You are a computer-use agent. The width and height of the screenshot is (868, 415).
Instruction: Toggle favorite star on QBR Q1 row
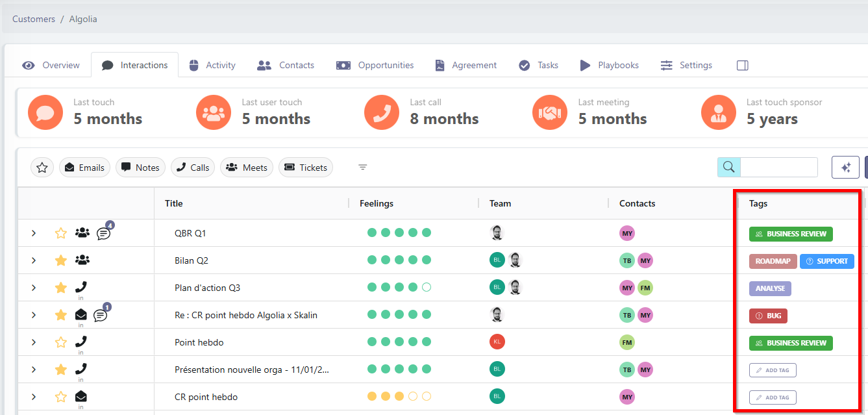point(60,233)
